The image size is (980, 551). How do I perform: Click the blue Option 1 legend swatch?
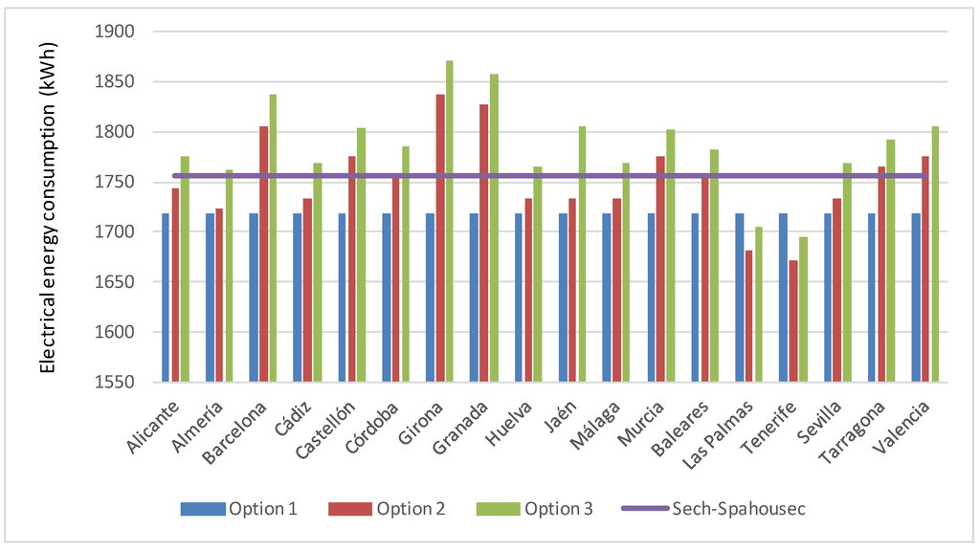click(202, 509)
